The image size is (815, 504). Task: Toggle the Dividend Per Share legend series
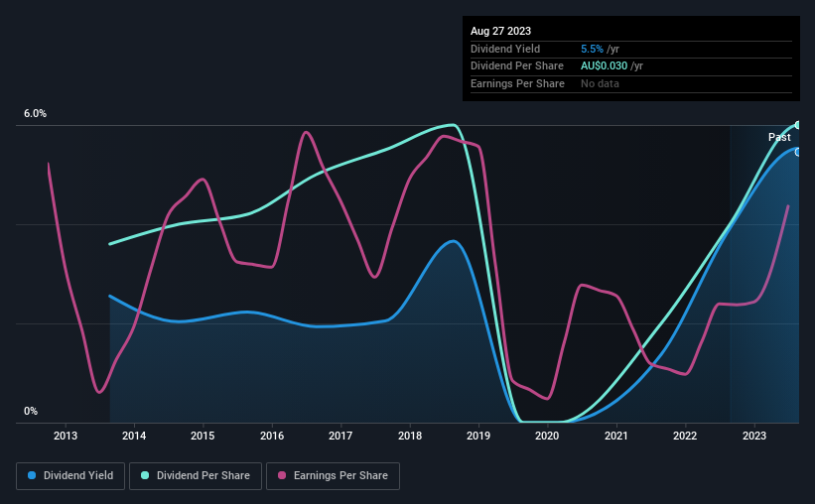[196, 475]
